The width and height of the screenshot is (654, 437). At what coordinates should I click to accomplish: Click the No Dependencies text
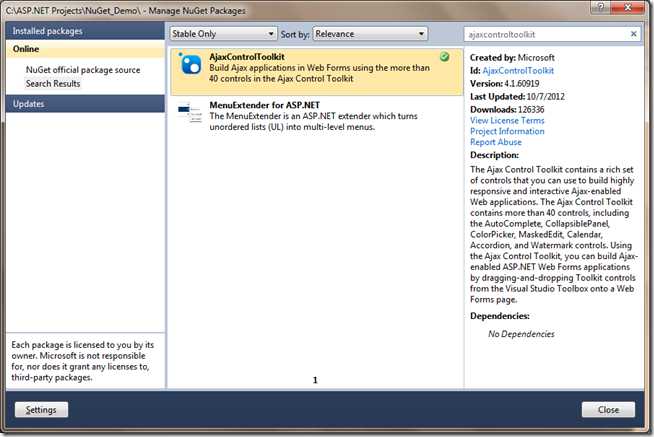coord(521,334)
